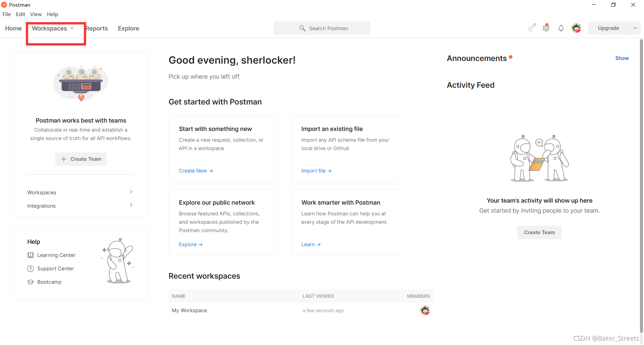644x345 pixels.
Task: Switch to the Reports tab
Action: [x=97, y=28]
